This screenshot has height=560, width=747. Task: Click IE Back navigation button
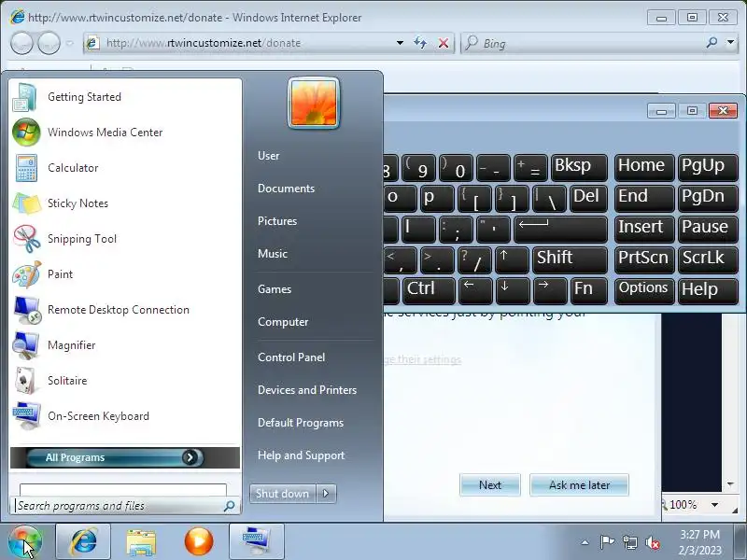[21, 43]
